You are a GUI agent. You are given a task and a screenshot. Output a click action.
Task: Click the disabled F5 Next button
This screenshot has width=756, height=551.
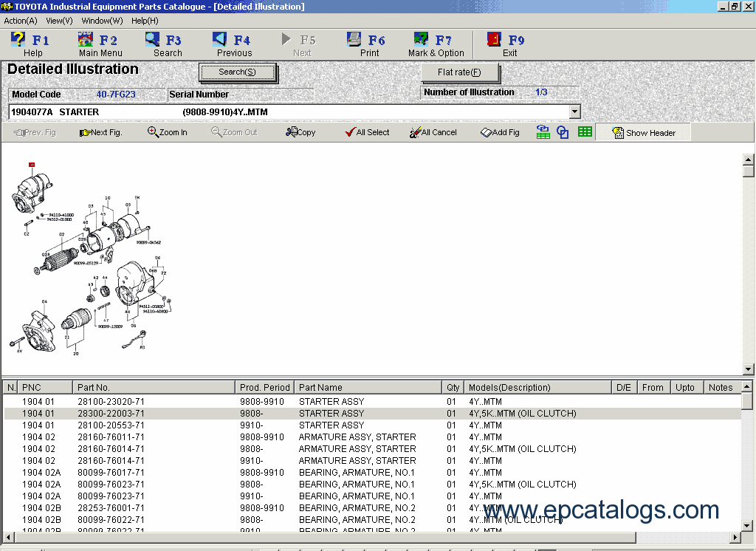pyautogui.click(x=300, y=44)
